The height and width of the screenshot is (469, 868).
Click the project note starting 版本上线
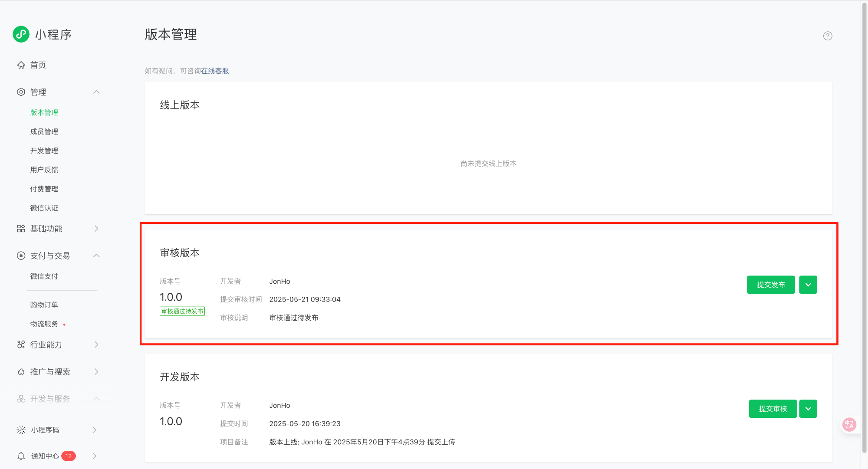tap(362, 442)
